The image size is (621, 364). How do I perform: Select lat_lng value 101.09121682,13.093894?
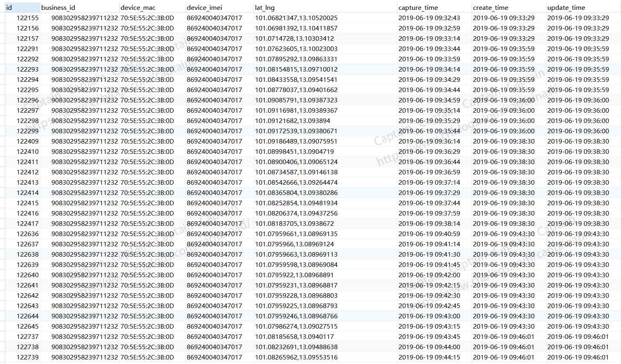292,121
